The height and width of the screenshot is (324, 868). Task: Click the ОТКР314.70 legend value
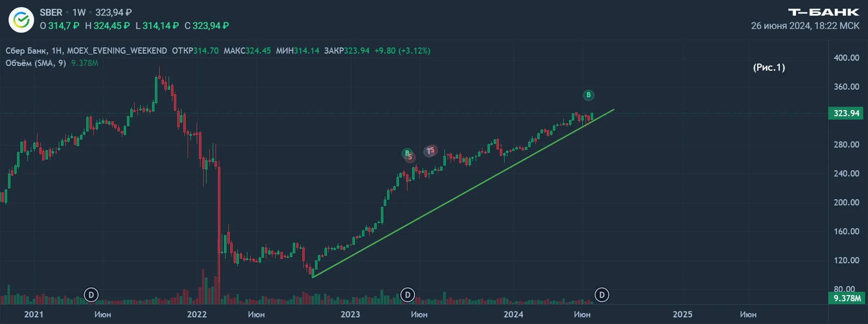pyautogui.click(x=195, y=51)
